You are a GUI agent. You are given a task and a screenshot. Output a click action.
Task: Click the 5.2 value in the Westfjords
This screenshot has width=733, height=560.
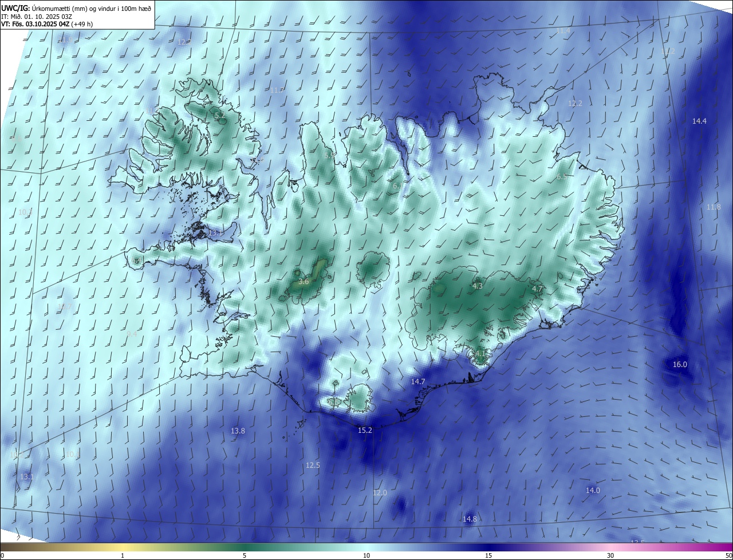(219, 116)
